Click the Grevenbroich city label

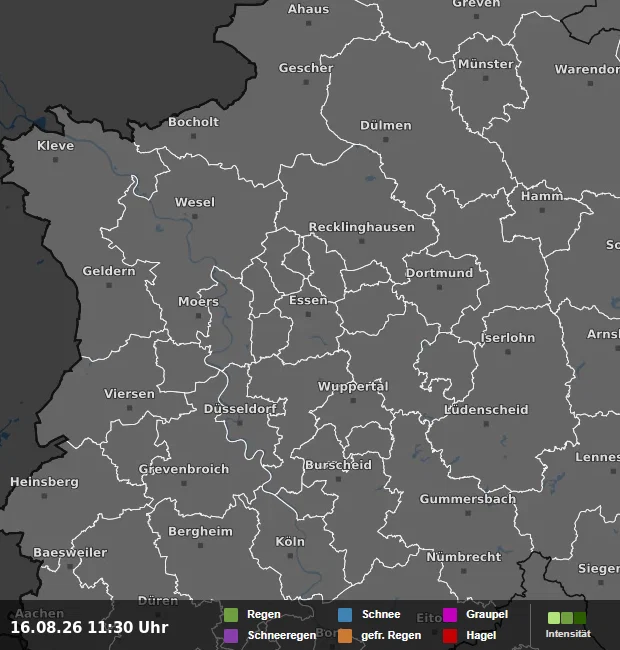[x=184, y=469]
